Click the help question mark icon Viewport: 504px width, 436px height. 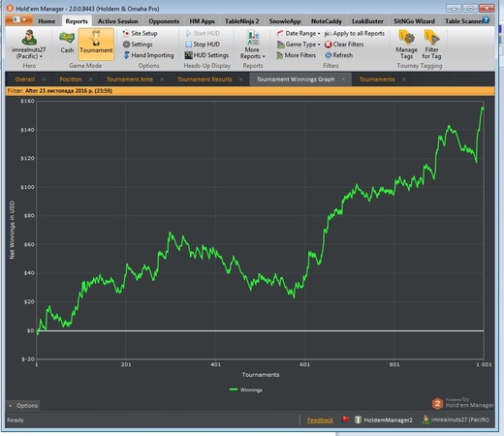click(x=486, y=20)
